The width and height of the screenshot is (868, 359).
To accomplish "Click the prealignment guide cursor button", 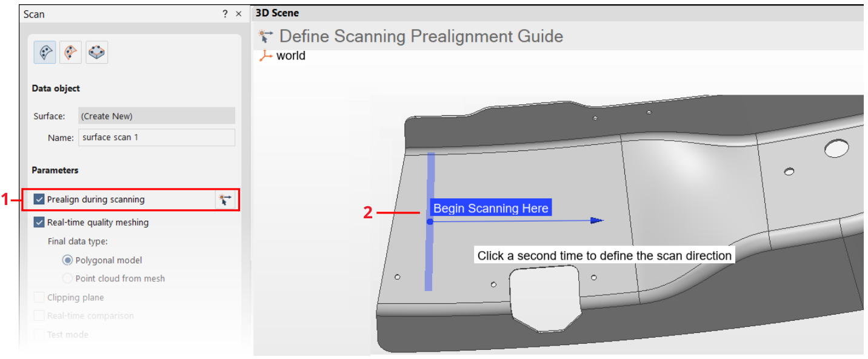I will pyautogui.click(x=225, y=200).
